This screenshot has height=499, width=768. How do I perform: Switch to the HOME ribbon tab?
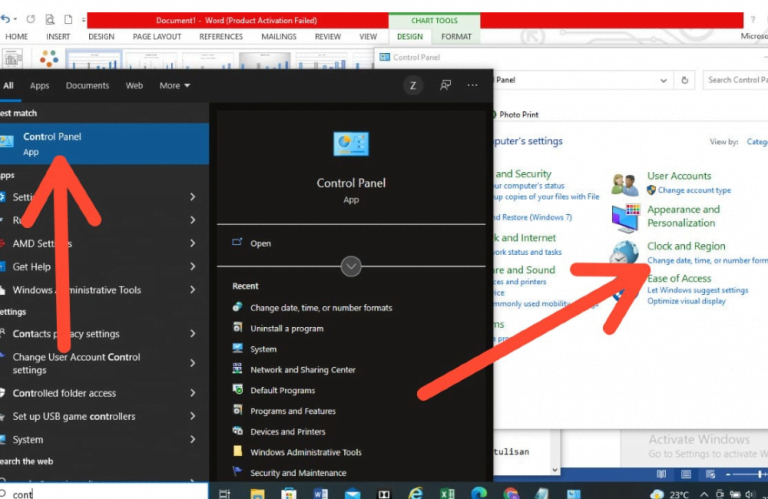pyautogui.click(x=17, y=37)
